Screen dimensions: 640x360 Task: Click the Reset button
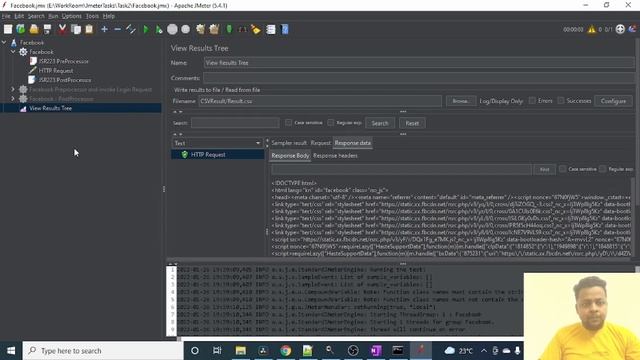click(x=412, y=123)
